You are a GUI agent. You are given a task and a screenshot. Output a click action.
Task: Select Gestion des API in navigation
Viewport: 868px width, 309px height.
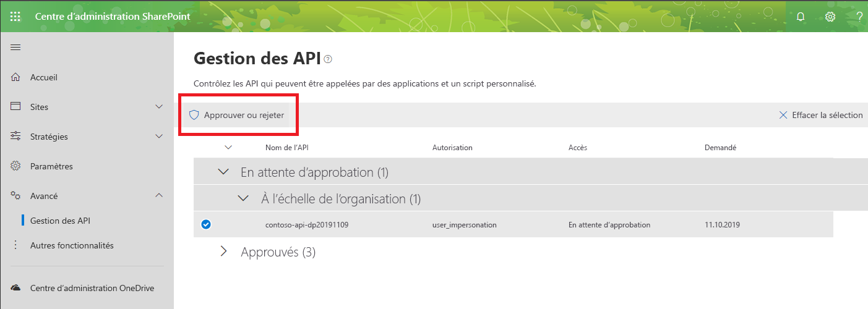61,221
